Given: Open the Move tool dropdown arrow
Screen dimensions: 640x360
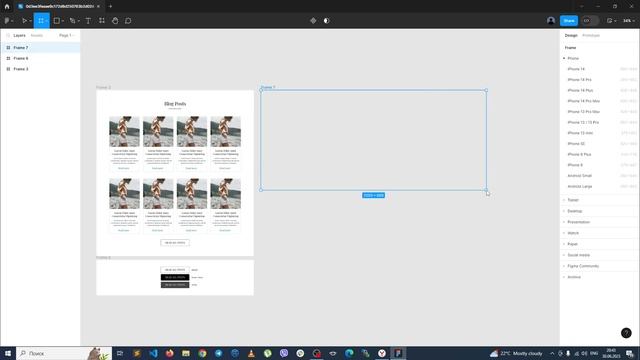Looking at the screenshot, I should pyautogui.click(x=30, y=21).
